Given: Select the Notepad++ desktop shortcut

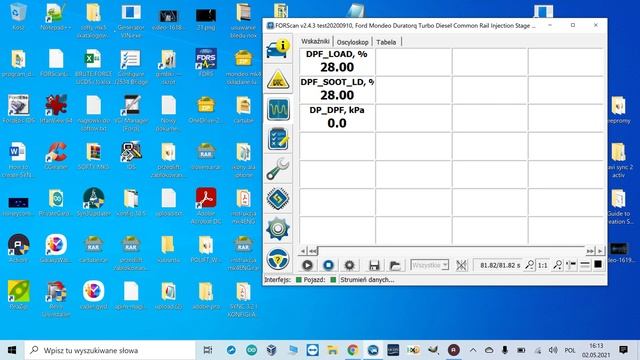Looking at the screenshot, I should 56,16.
